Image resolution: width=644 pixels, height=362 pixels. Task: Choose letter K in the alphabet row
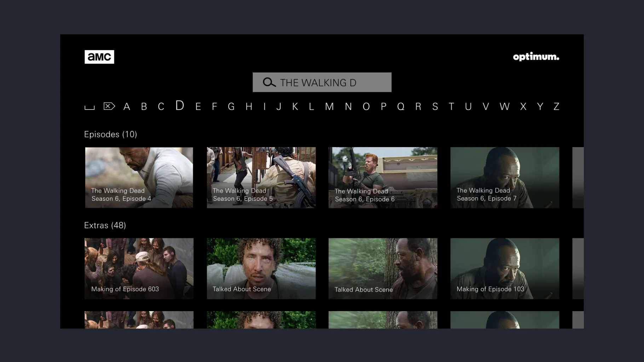tap(295, 106)
